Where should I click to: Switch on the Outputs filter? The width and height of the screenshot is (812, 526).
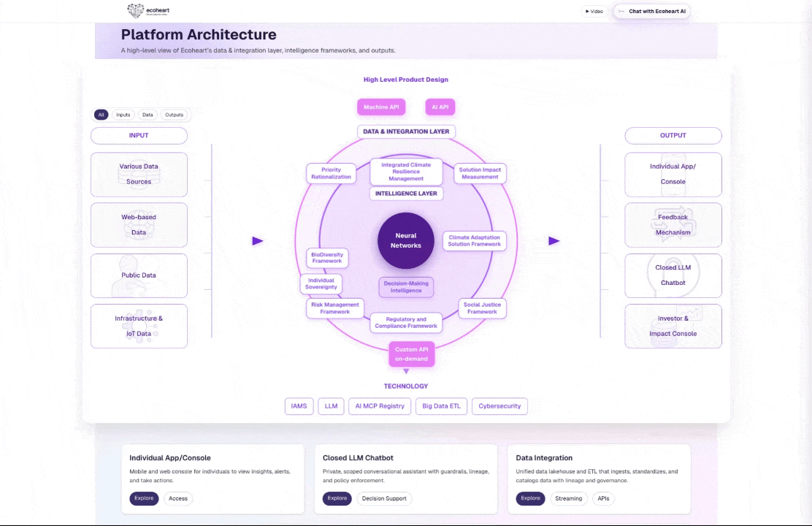tap(174, 115)
